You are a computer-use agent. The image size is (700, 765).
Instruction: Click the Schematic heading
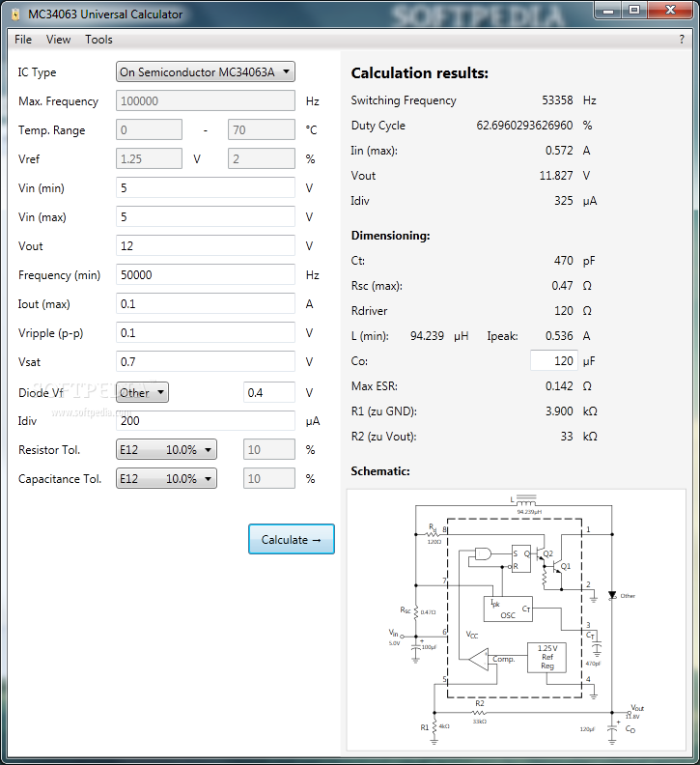click(x=380, y=471)
